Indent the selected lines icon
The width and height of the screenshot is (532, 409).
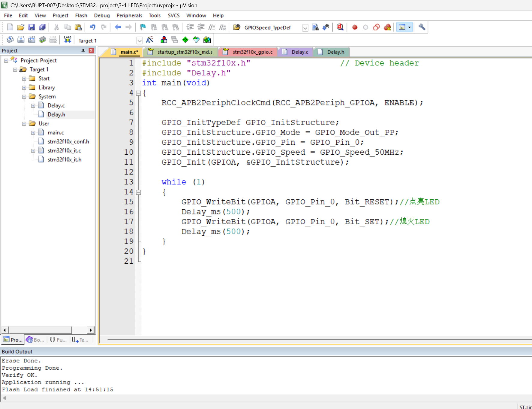pos(190,27)
